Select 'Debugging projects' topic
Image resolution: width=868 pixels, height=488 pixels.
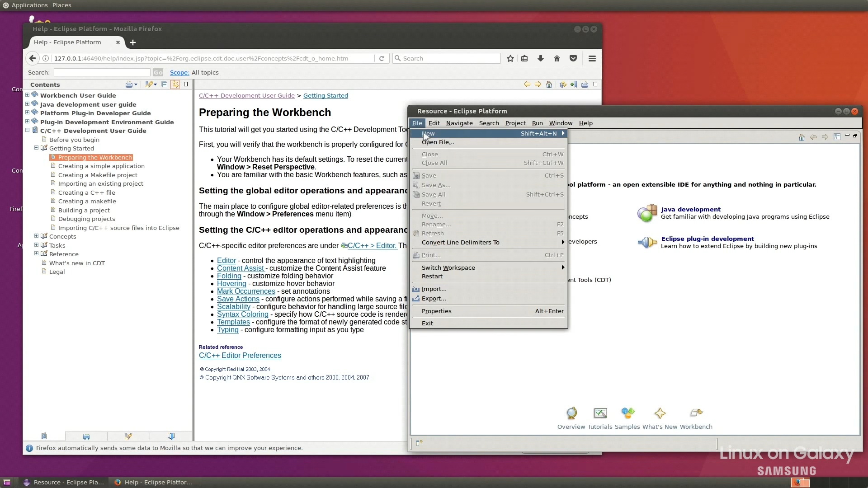pos(86,219)
